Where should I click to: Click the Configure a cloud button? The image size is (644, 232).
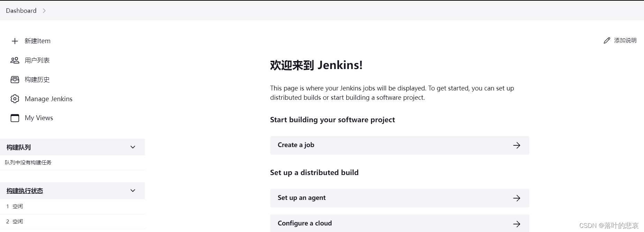coord(399,223)
